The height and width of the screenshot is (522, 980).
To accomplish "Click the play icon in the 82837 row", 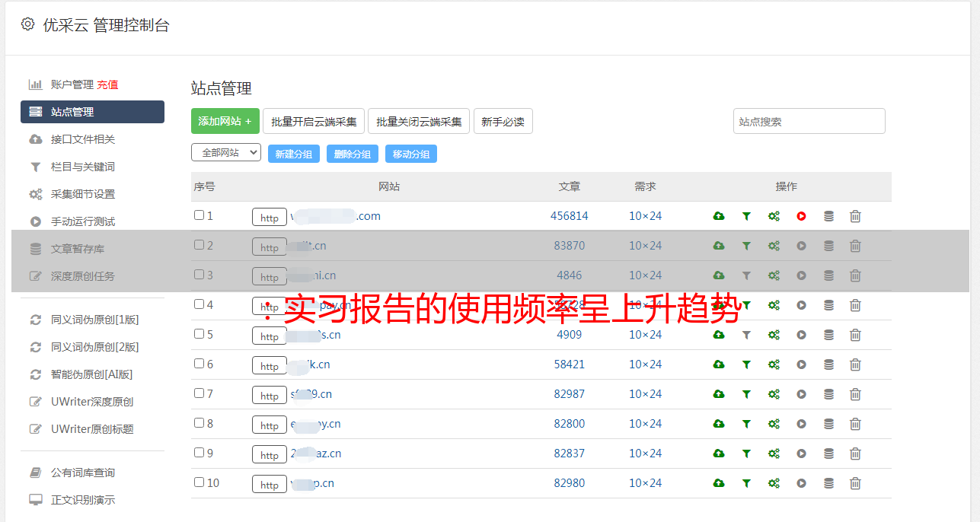I will click(801, 454).
